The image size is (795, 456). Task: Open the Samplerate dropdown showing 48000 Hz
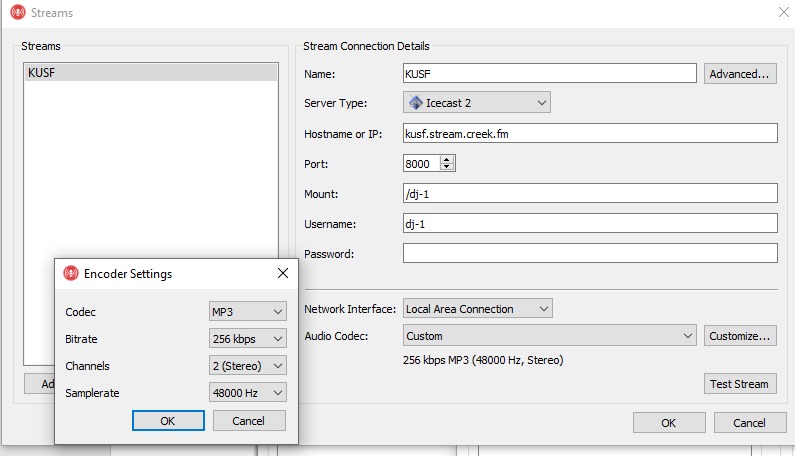click(x=247, y=392)
